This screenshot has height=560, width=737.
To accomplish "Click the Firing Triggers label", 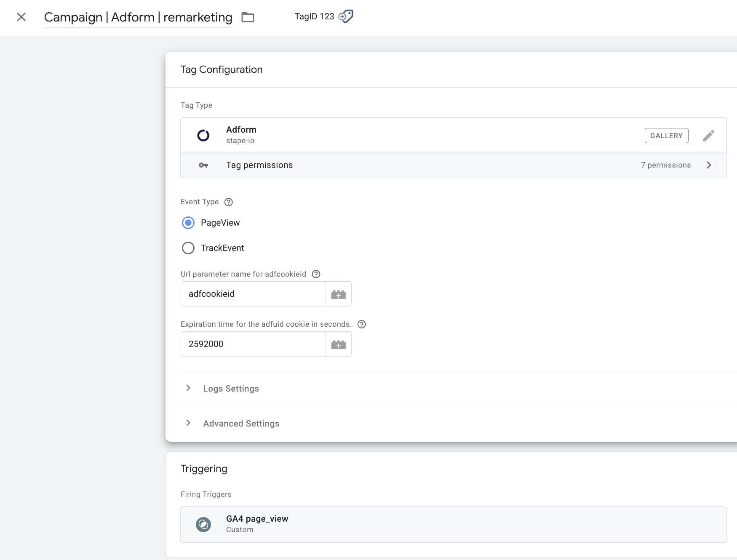I will [x=206, y=494].
